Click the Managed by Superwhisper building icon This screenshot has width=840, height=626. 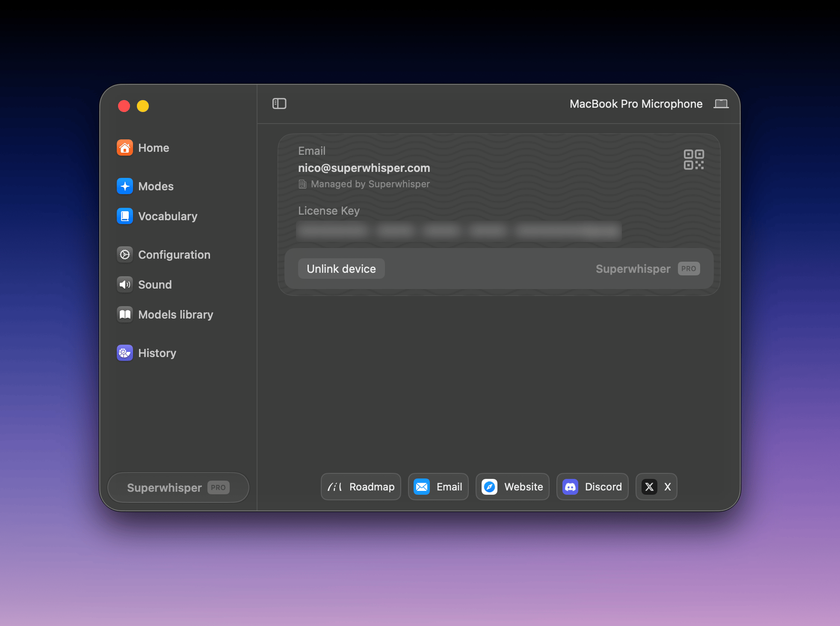click(x=302, y=184)
